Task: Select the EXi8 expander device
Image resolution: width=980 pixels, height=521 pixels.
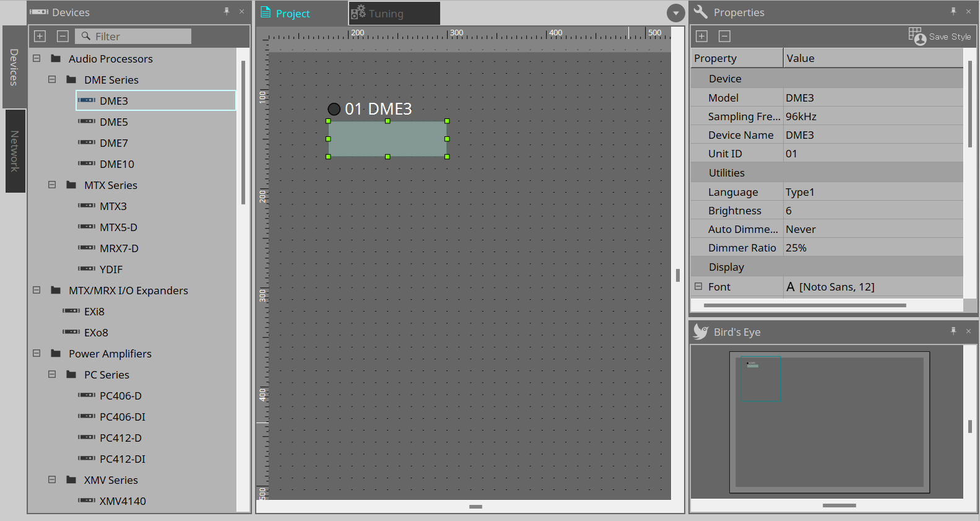Action: (94, 312)
